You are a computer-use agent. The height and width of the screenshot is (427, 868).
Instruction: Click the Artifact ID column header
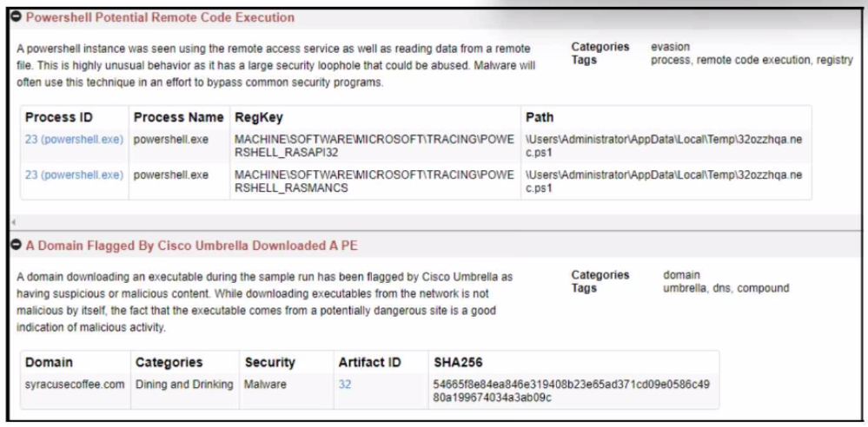coord(368,362)
